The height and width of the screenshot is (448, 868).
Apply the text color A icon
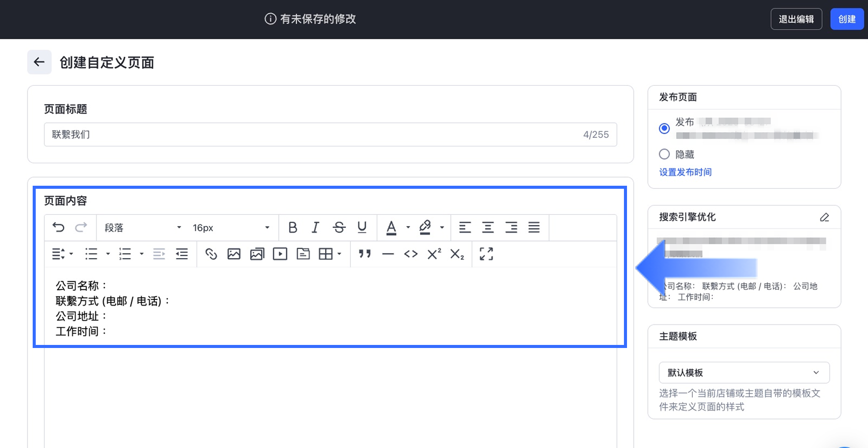click(x=391, y=228)
